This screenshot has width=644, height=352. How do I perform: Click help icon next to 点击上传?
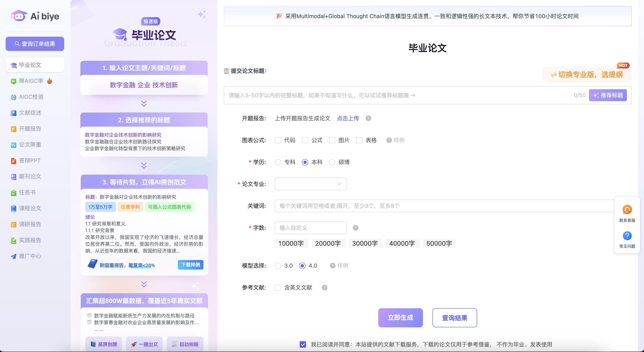368,118
